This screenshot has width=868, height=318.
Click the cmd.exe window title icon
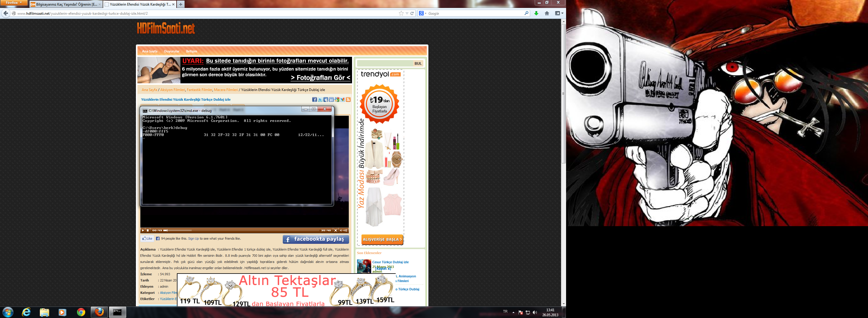(145, 111)
